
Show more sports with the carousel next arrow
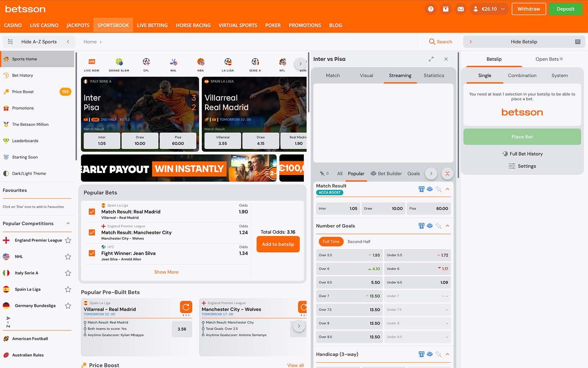(x=300, y=64)
